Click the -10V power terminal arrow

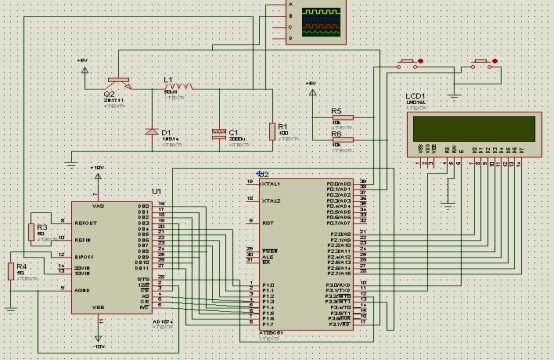(98, 338)
